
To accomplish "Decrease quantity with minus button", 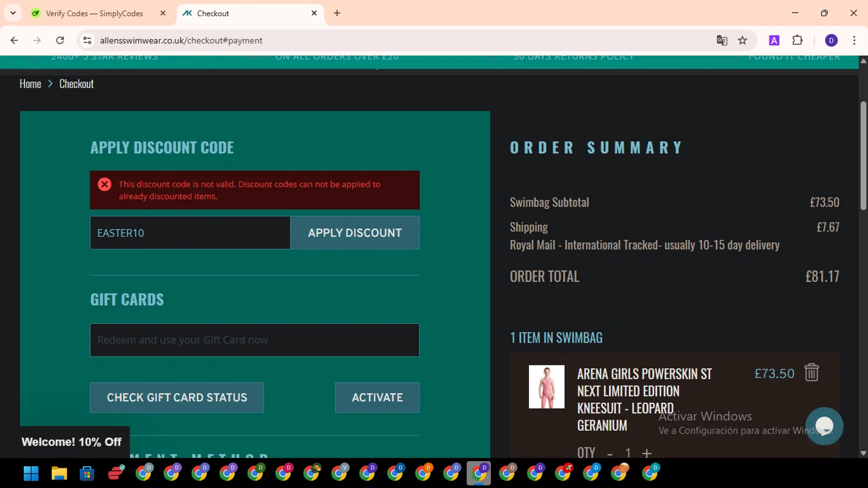I will (x=609, y=453).
